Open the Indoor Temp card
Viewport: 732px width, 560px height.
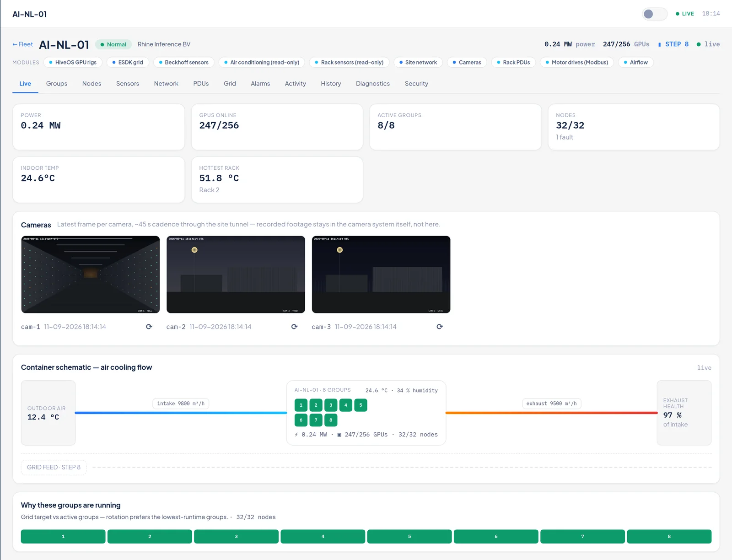tap(99, 180)
